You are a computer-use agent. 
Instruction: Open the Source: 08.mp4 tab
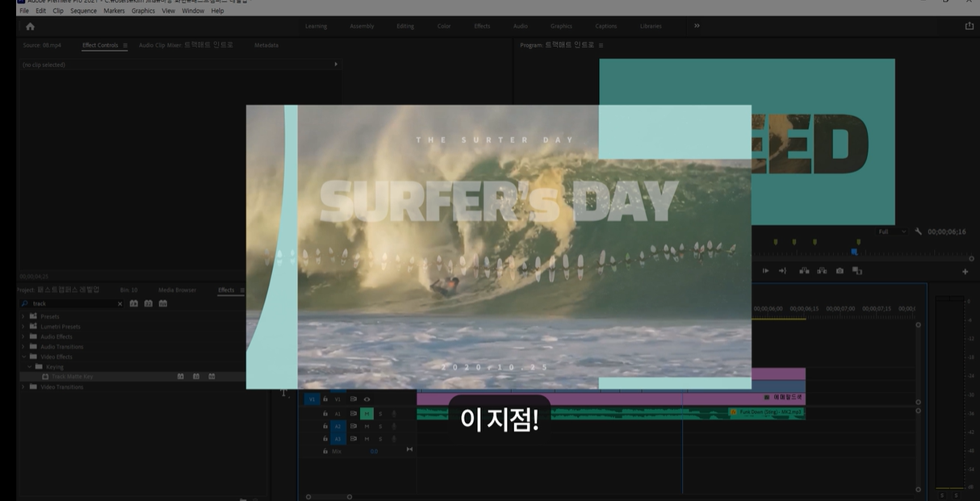click(x=42, y=45)
